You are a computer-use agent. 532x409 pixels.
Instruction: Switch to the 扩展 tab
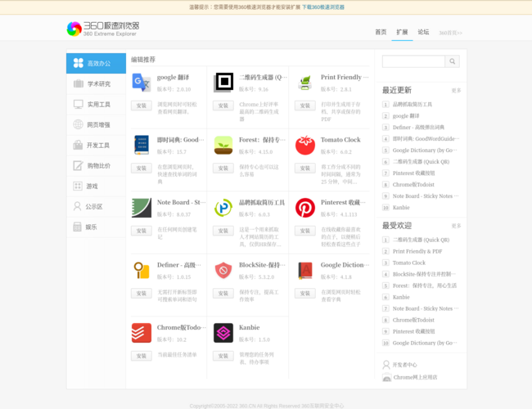coord(402,32)
